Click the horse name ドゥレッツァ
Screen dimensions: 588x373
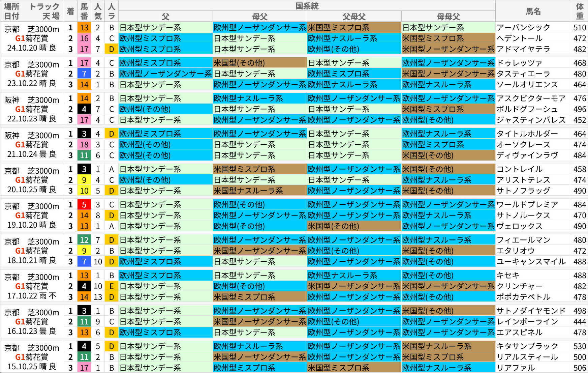tap(516, 63)
